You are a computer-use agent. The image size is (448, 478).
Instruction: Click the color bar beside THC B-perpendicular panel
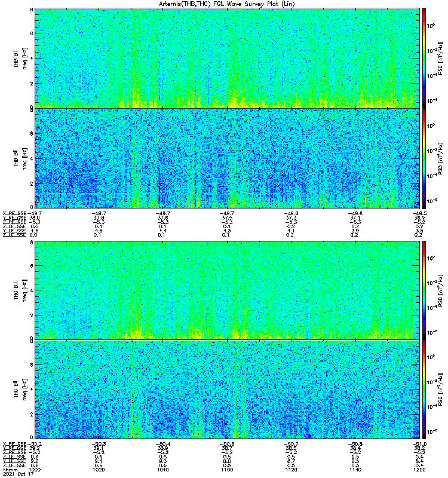424,290
